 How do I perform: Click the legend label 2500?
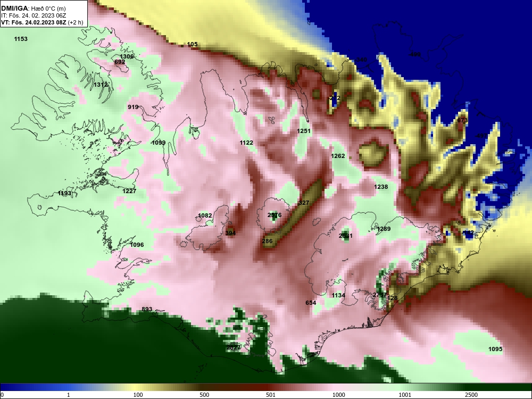[471, 395]
